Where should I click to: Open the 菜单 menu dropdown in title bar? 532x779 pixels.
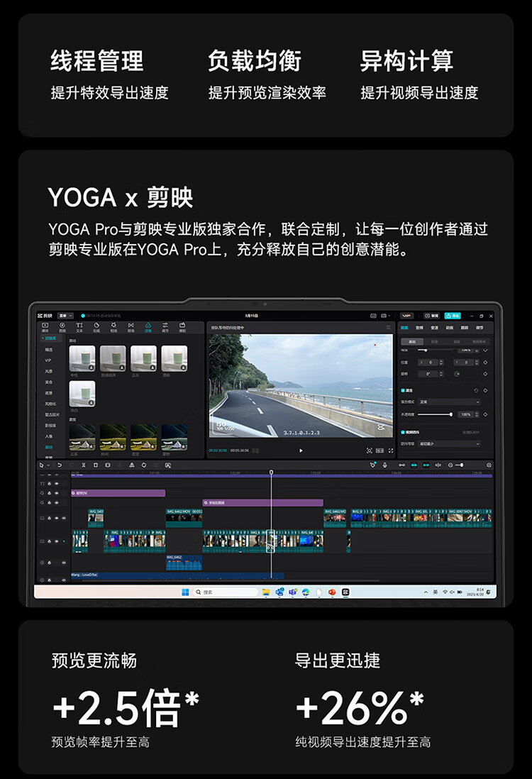pyautogui.click(x=65, y=316)
